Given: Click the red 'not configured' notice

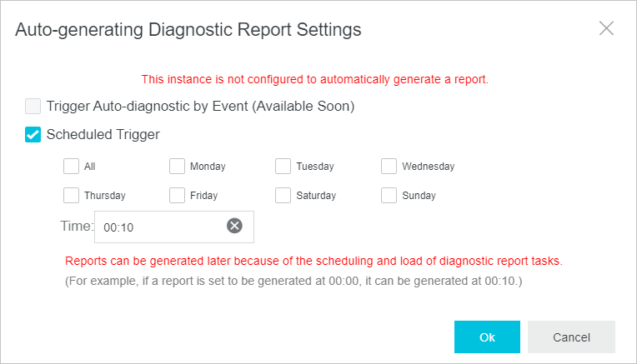Looking at the screenshot, I should coord(314,79).
